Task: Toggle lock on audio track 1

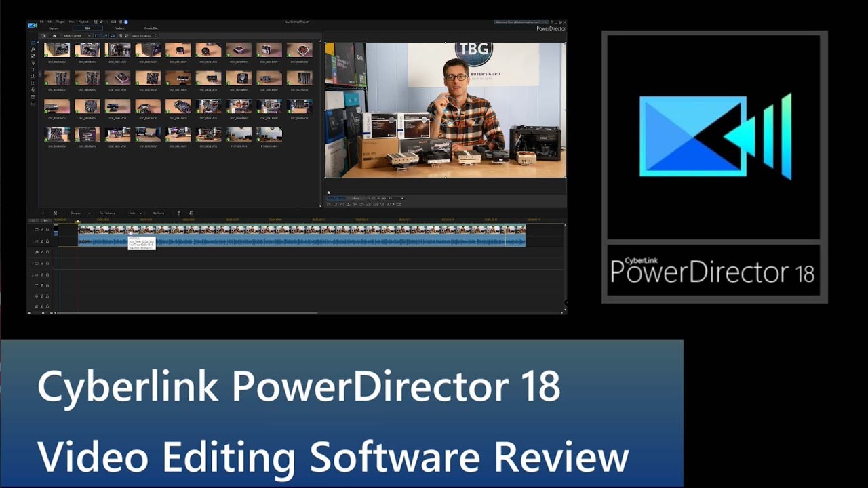Action: 47,241
